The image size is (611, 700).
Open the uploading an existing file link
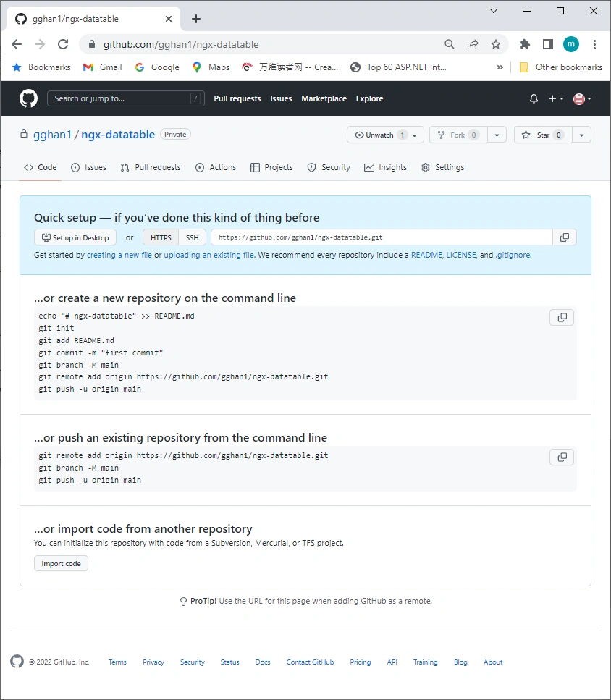(x=209, y=255)
